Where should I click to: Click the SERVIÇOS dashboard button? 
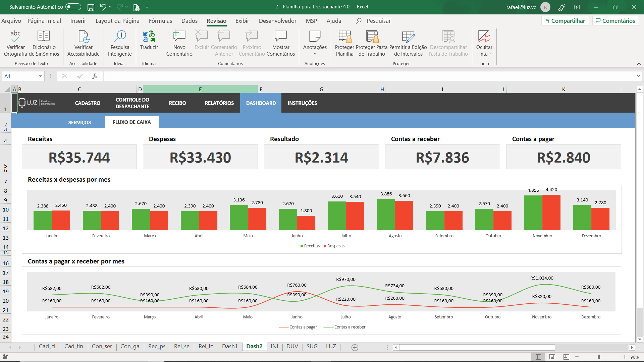coord(79,122)
